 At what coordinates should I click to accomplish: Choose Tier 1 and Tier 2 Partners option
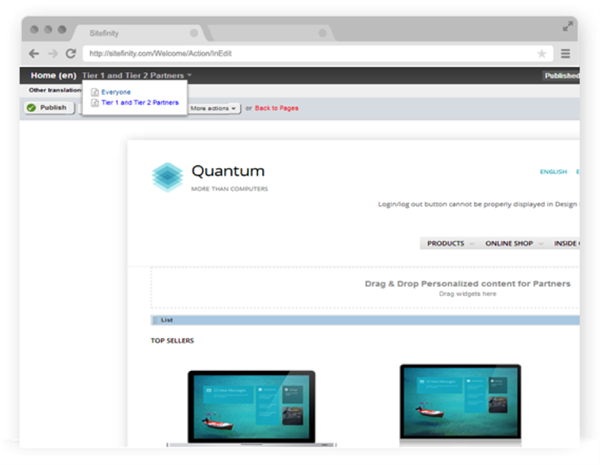(139, 102)
